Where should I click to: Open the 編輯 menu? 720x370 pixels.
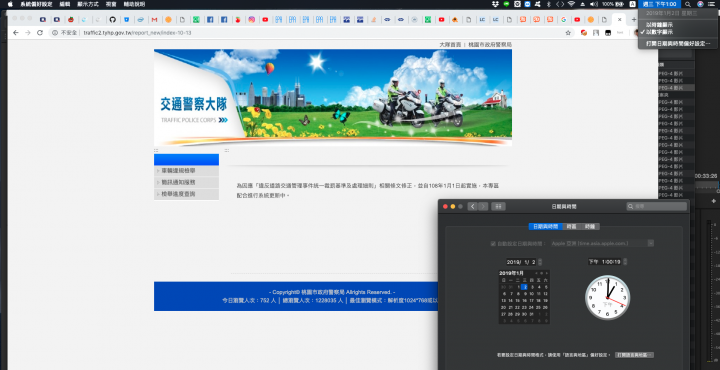pos(64,4)
